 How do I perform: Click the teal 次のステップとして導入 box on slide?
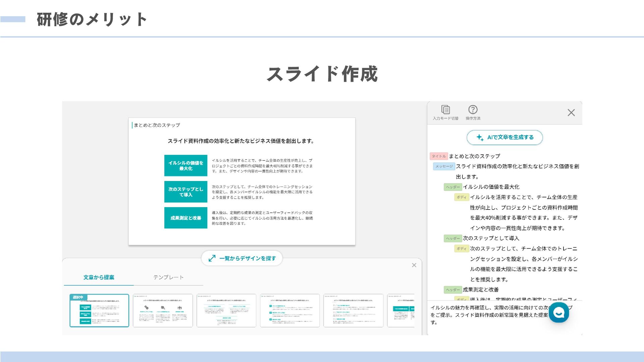(186, 192)
